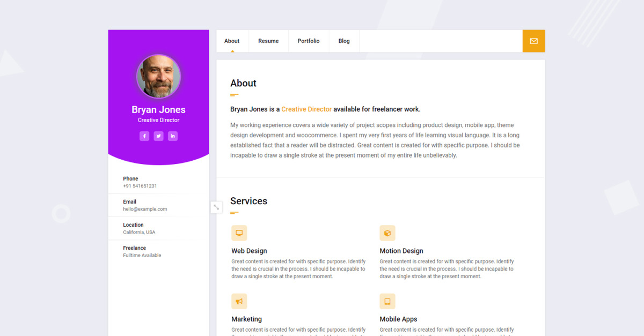
Task: Click Bryan Jones profile photo
Action: pos(158,76)
